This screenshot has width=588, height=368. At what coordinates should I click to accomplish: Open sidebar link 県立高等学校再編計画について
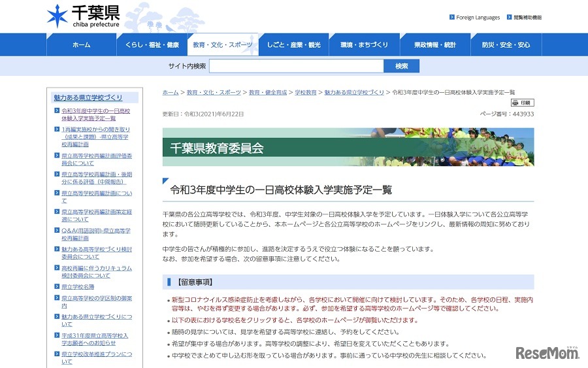click(x=97, y=197)
